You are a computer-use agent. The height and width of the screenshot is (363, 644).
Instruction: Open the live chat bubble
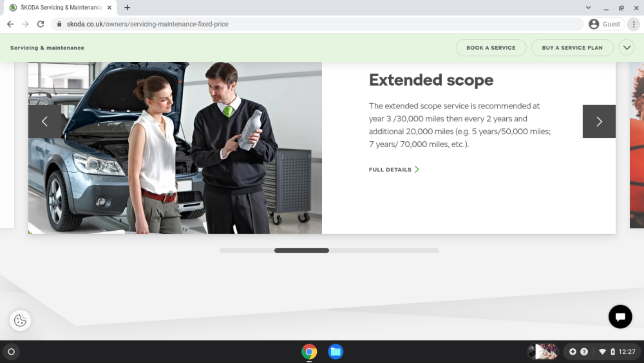tap(620, 317)
